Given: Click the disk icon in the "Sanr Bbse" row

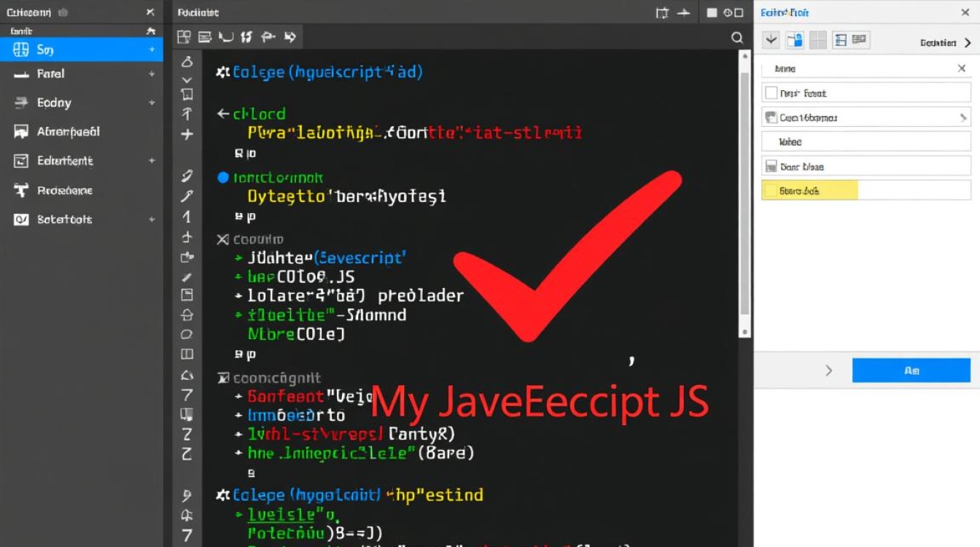Looking at the screenshot, I should click(771, 166).
